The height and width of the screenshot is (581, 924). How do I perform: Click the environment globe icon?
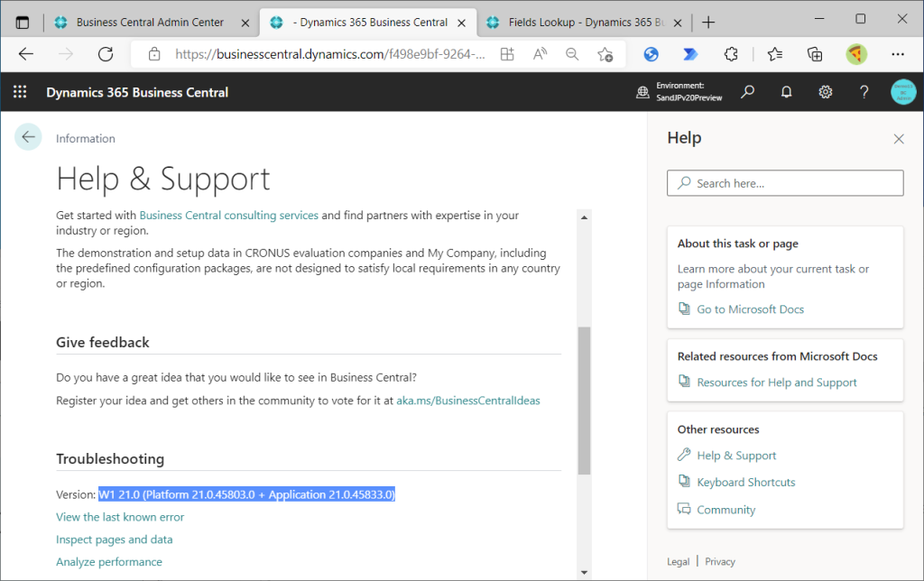642,92
